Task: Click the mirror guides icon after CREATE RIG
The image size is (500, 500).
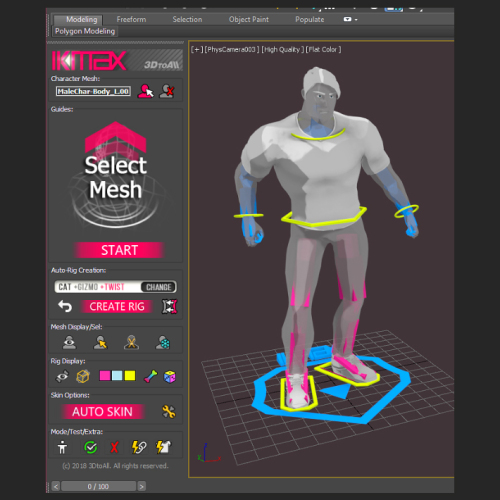Action: point(169,306)
